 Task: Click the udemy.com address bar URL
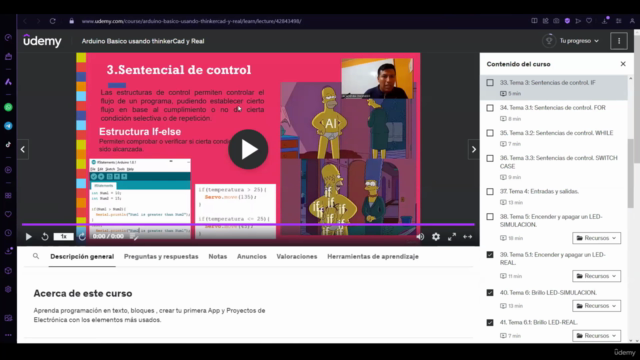coord(191,21)
